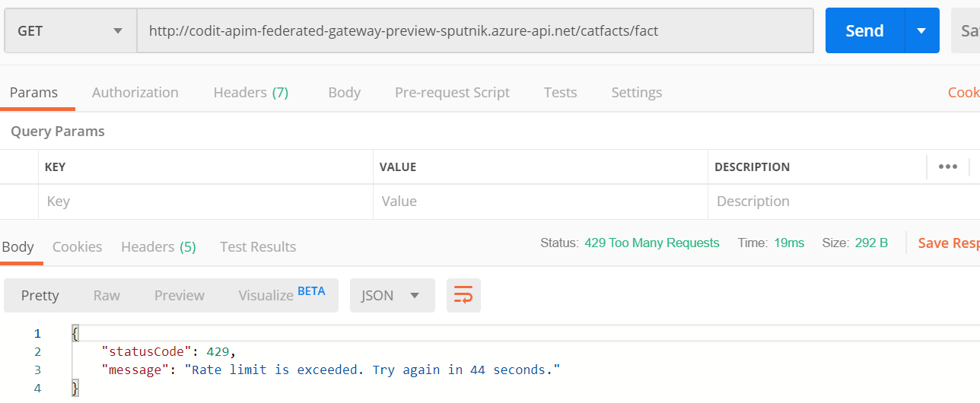This screenshot has width=980, height=403.
Task: Click the query param Key field
Action: point(205,201)
